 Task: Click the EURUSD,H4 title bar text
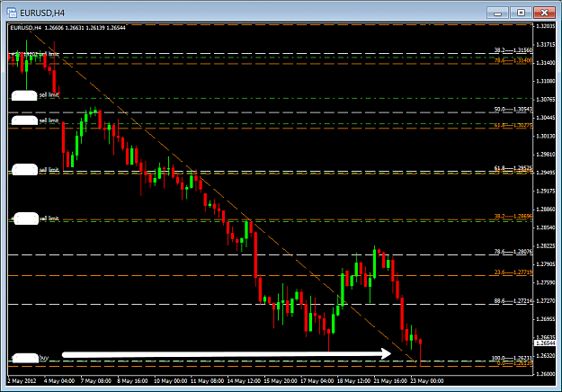(42, 13)
